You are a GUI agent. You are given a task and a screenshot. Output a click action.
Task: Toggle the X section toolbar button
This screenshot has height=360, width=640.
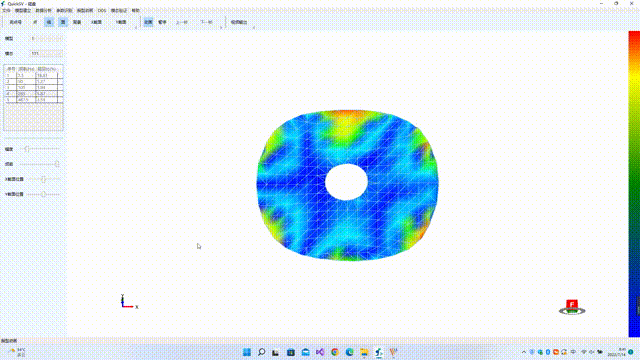[x=96, y=22]
